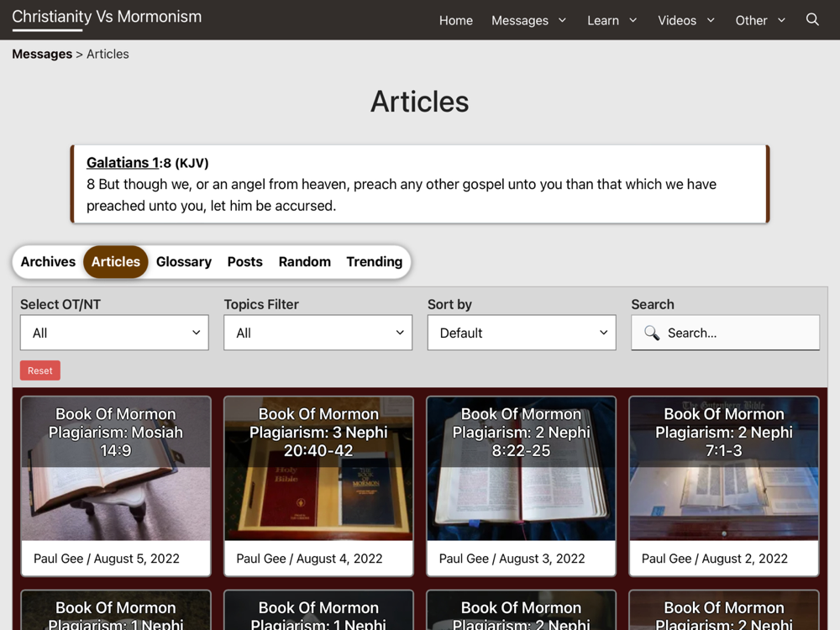Open the Messages navigation menu

click(x=520, y=20)
